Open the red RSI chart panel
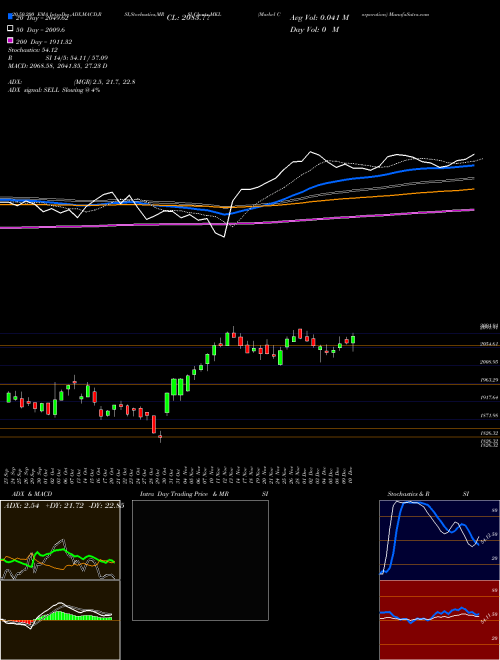This screenshot has width=500, height=660. tap(439, 620)
